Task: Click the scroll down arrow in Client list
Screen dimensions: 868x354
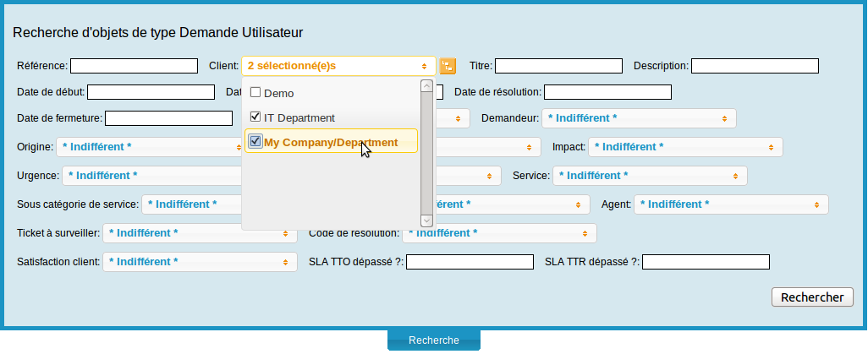Action: click(427, 221)
